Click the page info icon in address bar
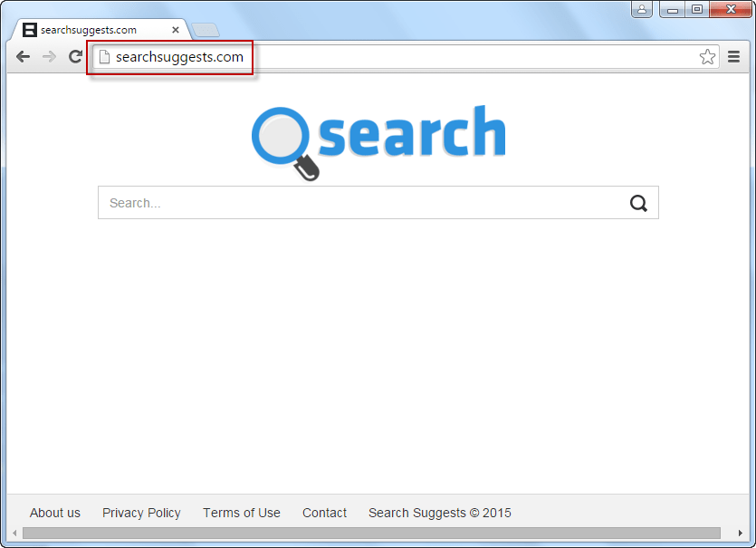This screenshot has height=548, width=756. pyautogui.click(x=104, y=57)
